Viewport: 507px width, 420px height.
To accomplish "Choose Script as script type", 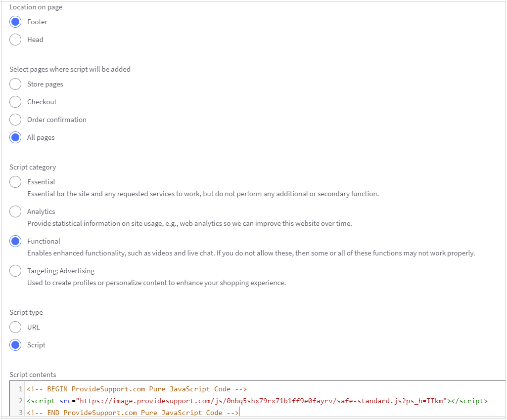I will [x=15, y=345].
